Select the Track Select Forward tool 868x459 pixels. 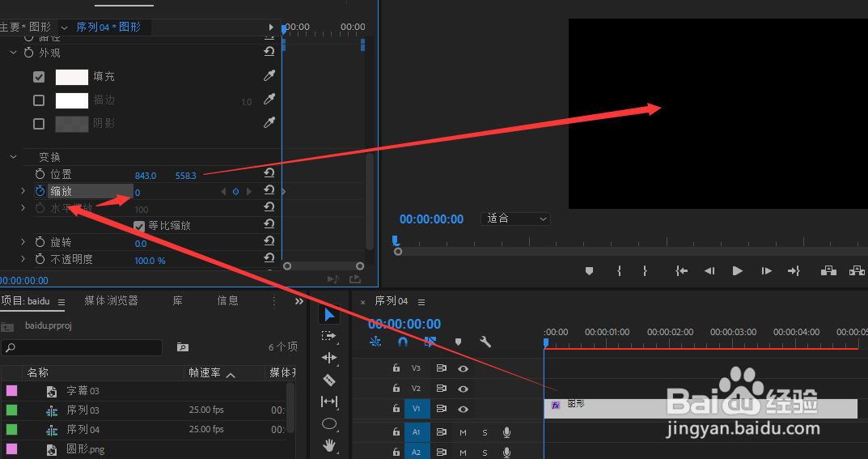[328, 336]
